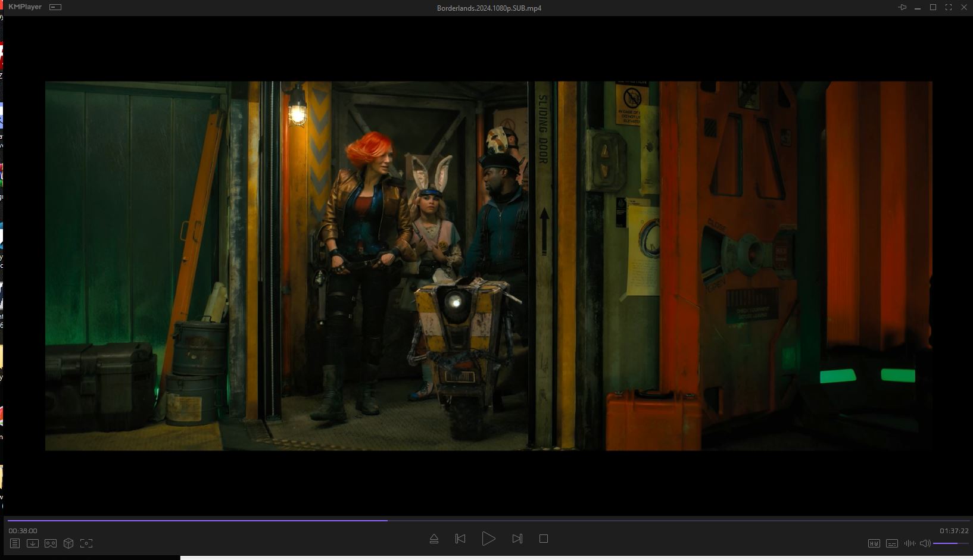Open the 3D cube settings icon
Screen dimensions: 973x560
click(x=68, y=543)
